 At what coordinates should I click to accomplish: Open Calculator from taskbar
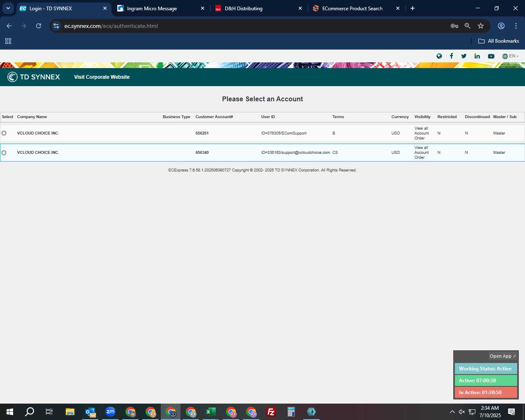tap(291, 412)
